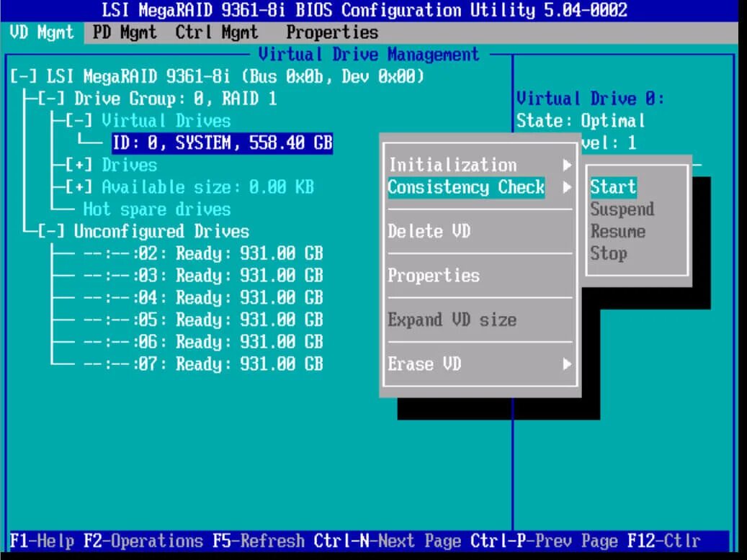This screenshot has width=747, height=560.
Task: Click F12-Ctlr in the bottom bar
Action: pyautogui.click(x=664, y=541)
